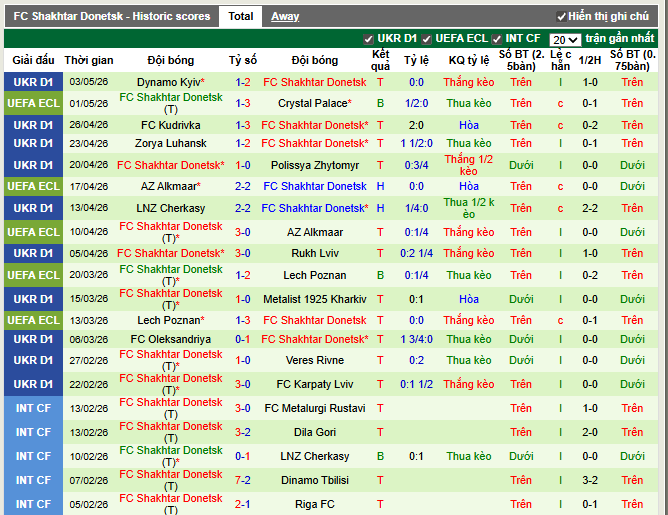Switch to the Total tab
This screenshot has height=515, width=668.
(x=240, y=16)
